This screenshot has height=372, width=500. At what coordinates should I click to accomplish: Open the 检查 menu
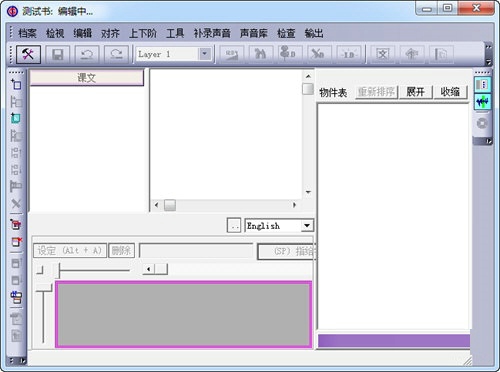[286, 33]
